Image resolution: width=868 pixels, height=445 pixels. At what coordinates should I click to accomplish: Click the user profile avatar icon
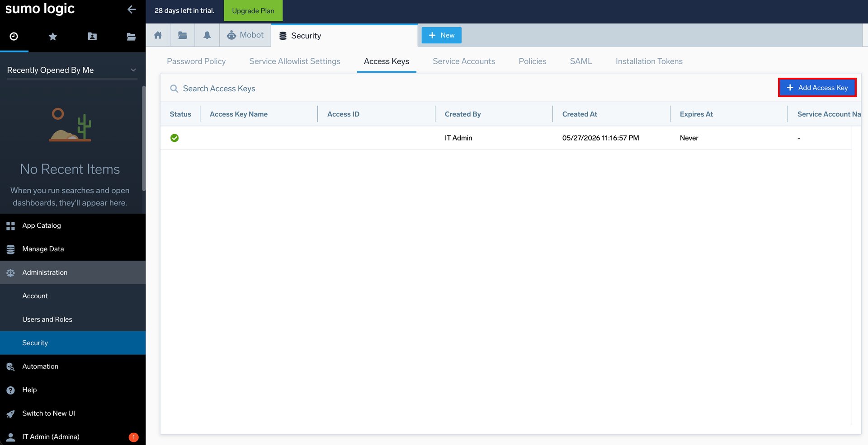pos(11,437)
